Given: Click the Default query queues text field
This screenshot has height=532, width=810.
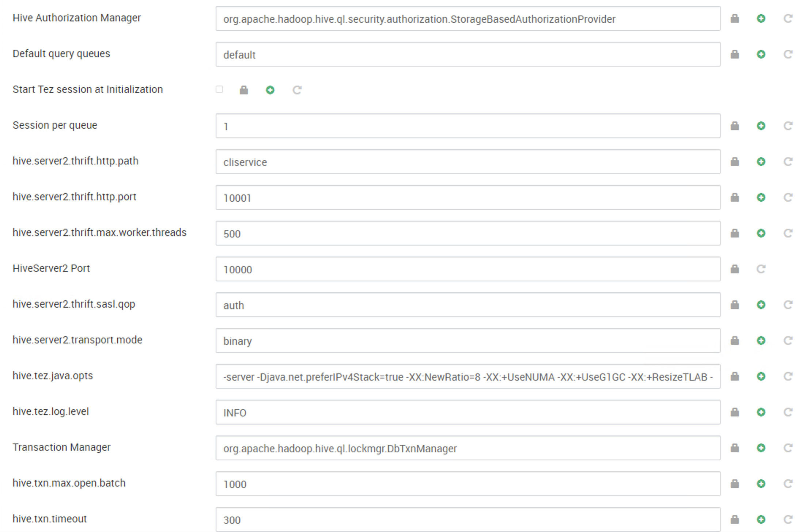Looking at the screenshot, I should point(468,54).
